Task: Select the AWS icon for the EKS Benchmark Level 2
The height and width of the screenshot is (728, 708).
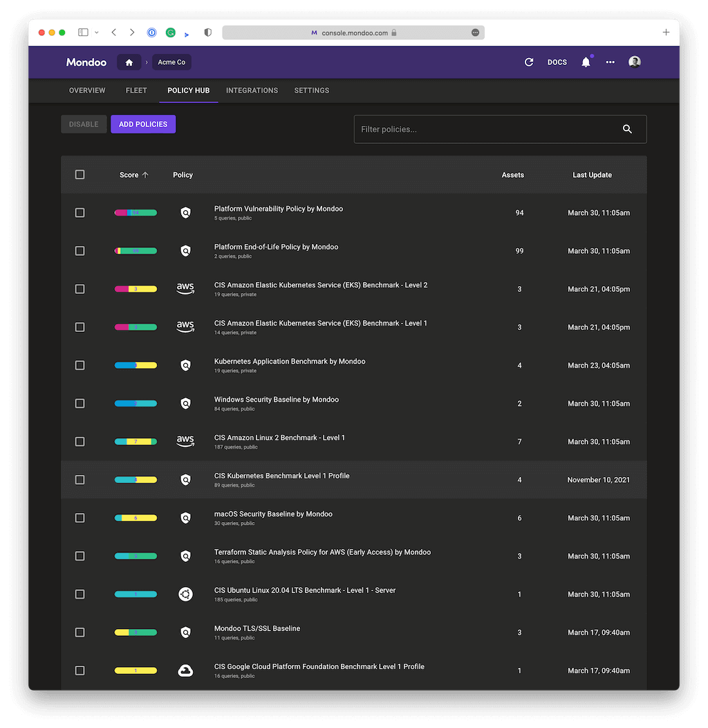Action: (x=185, y=288)
